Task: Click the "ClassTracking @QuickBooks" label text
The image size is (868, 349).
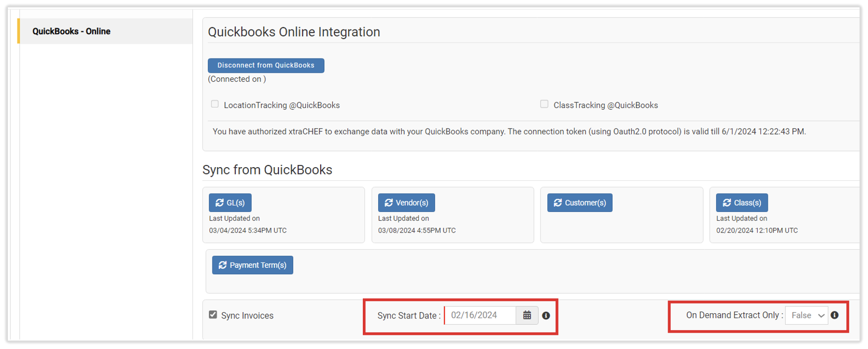Action: click(x=605, y=105)
